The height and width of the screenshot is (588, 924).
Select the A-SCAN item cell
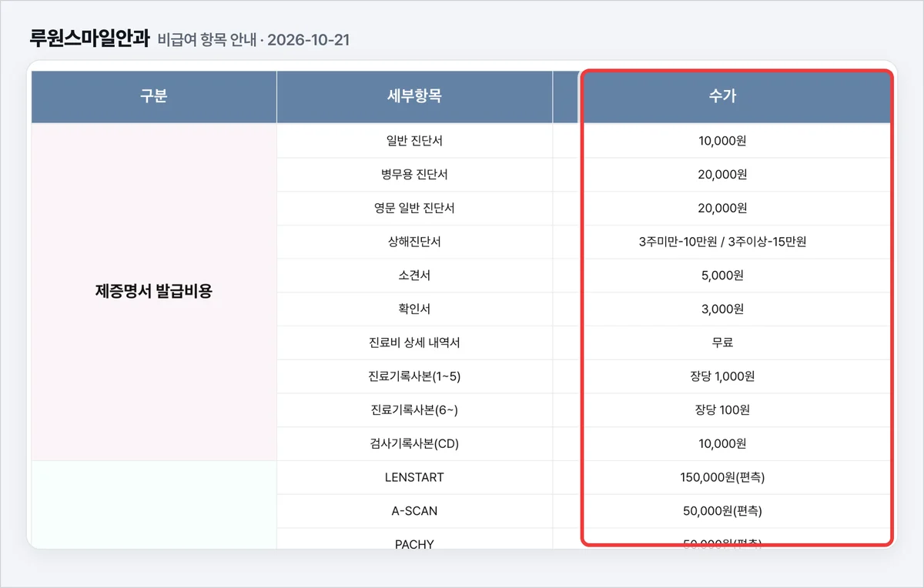pos(414,511)
